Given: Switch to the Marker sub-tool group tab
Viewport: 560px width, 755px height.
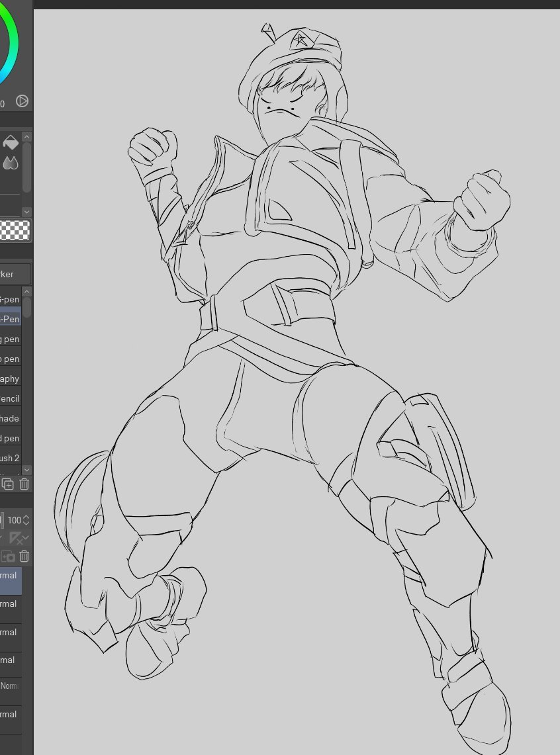Looking at the screenshot, I should (12, 273).
